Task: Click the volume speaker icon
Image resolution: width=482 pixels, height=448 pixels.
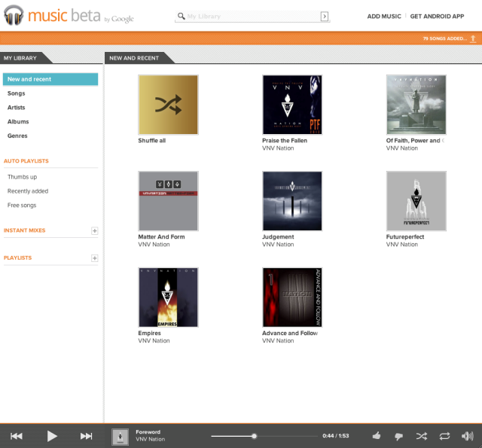Action: [467, 436]
